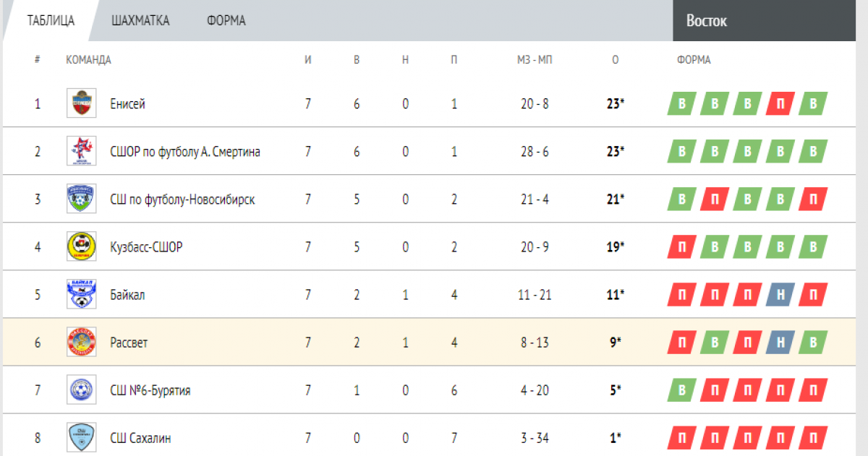Click the СШ по футболу-Новосибирск team logo

[80, 199]
